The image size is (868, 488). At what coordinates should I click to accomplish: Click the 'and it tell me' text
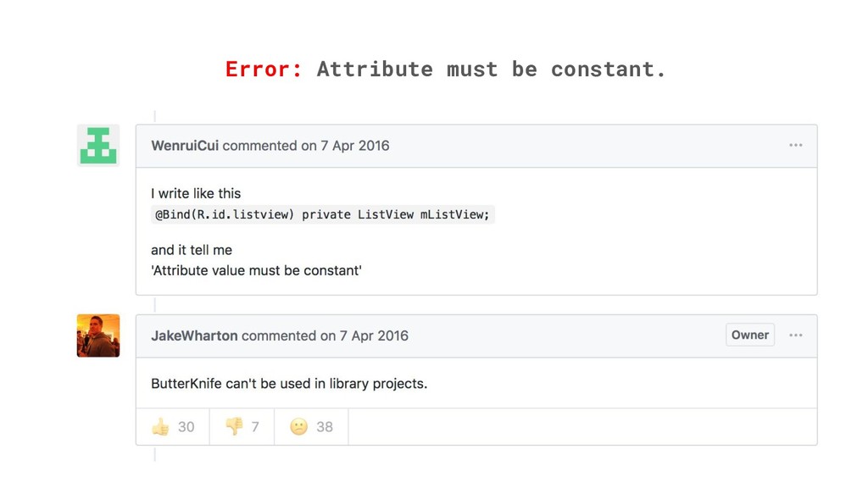192,250
